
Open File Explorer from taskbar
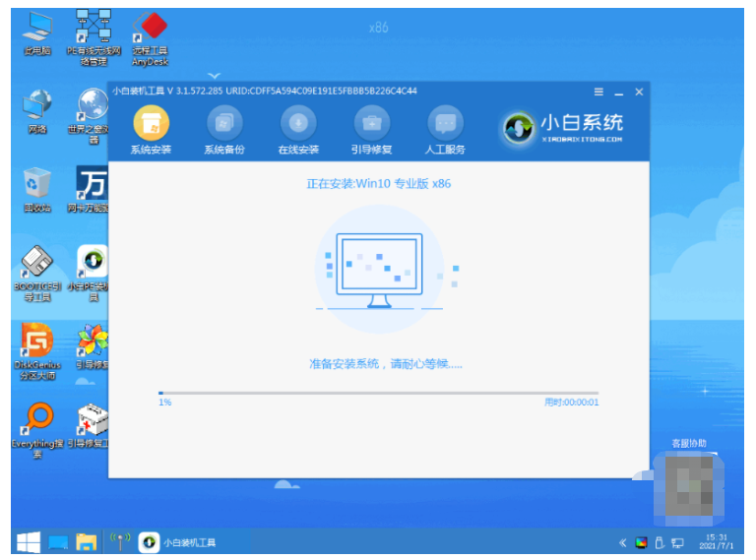[87, 542]
